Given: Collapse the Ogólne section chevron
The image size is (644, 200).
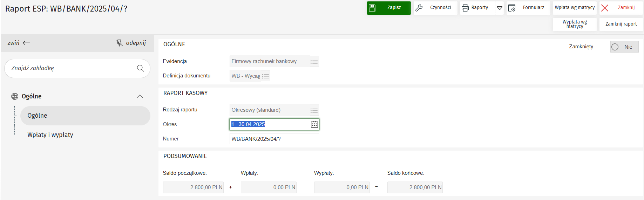Looking at the screenshot, I should 140,96.
